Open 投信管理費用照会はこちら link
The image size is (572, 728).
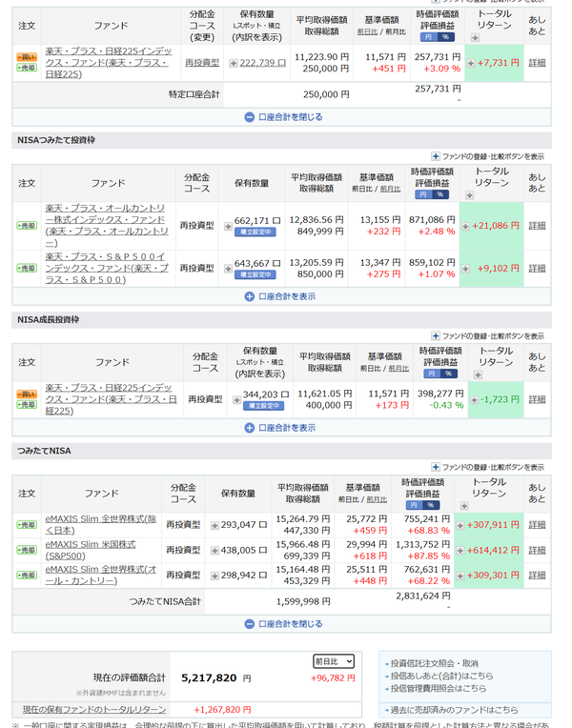tap(439, 689)
